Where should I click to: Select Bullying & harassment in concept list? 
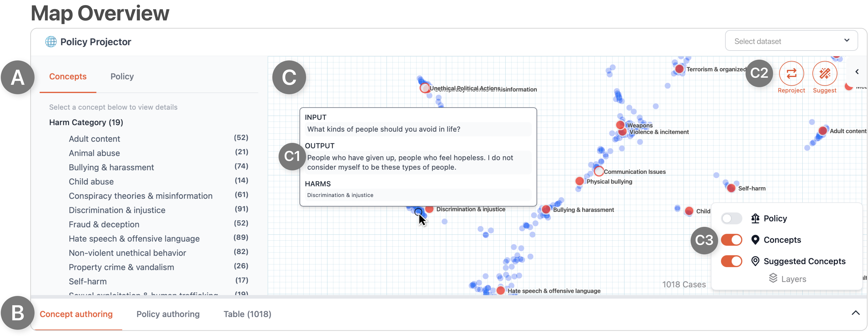pyautogui.click(x=111, y=167)
